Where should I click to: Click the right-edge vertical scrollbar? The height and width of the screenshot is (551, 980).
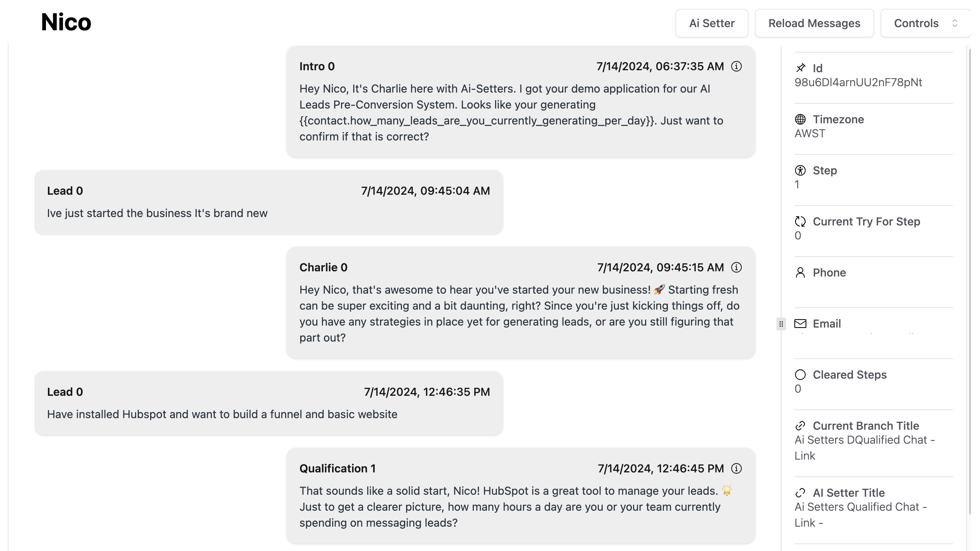click(969, 279)
